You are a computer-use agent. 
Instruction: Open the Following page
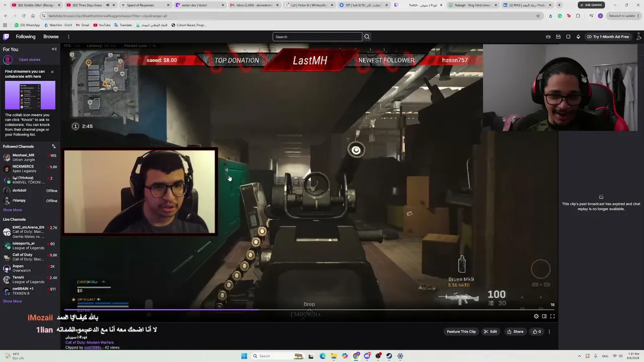click(x=26, y=37)
